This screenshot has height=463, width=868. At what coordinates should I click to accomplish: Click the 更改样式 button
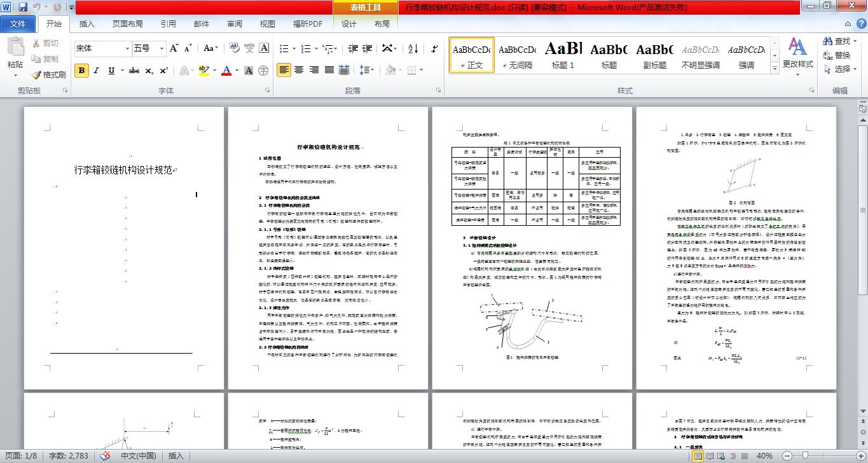click(x=797, y=54)
